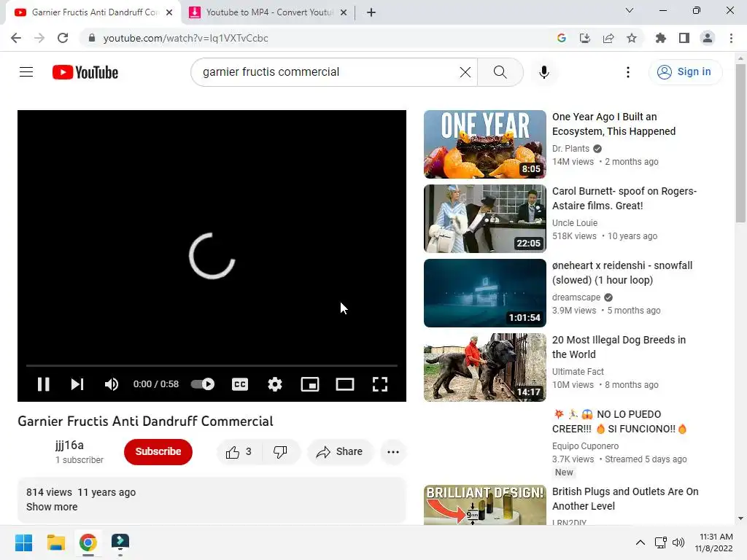Clear the search query text

(x=465, y=72)
